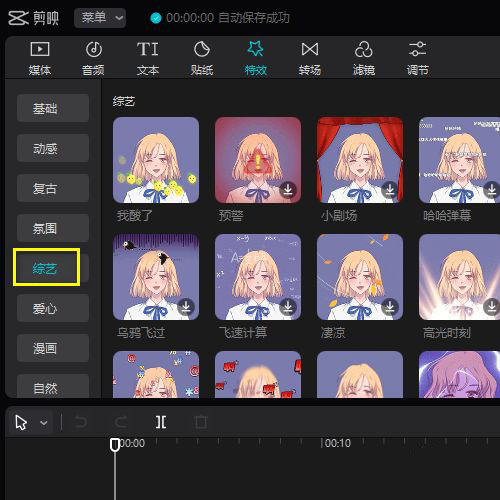Click the undo arrow button
Viewport: 500px width, 500px height.
(x=81, y=422)
